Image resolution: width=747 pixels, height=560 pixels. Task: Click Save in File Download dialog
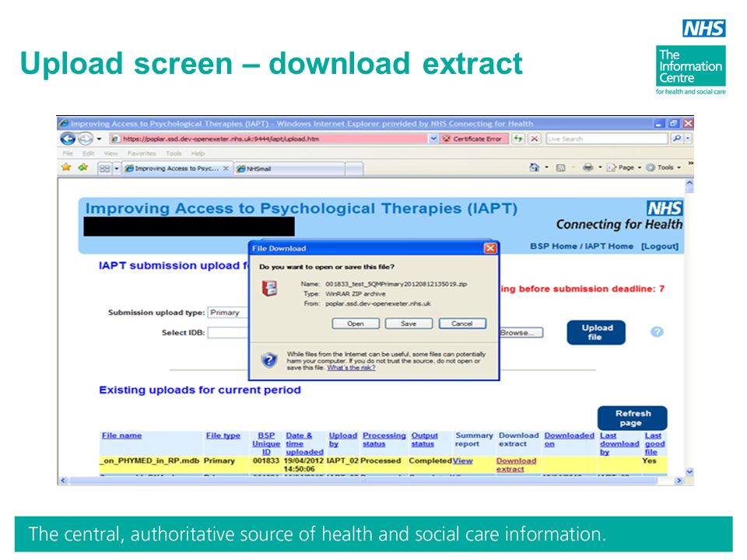click(409, 324)
